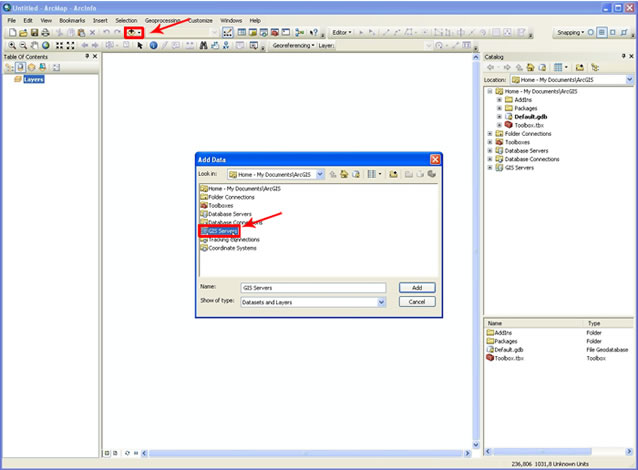Select the Pan hand tool
638x470 pixels.
pos(35,46)
